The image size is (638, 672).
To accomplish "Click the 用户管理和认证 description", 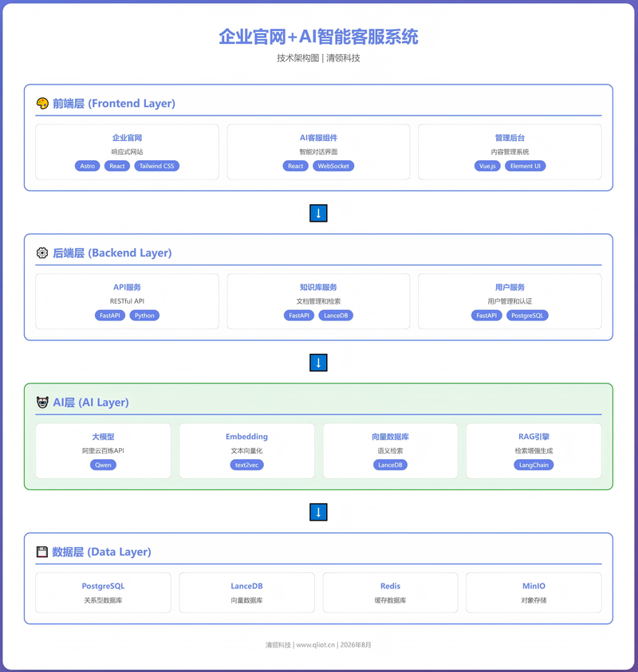I will (x=510, y=301).
